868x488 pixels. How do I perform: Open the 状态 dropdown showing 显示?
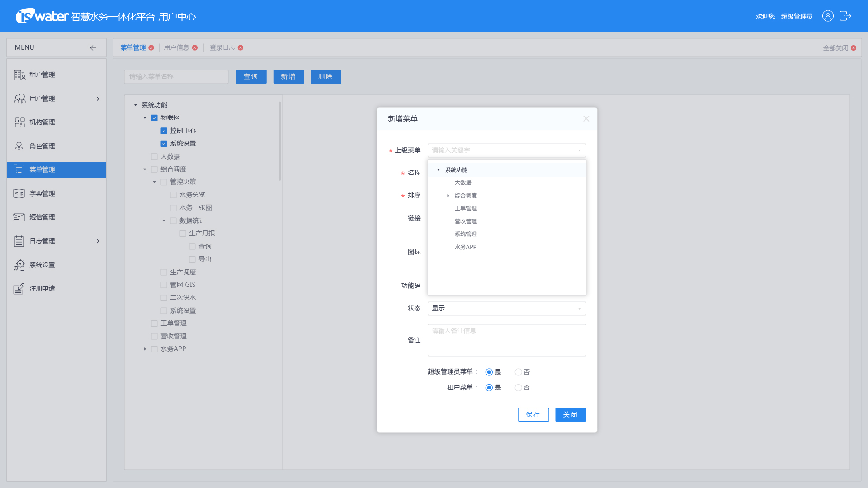click(x=507, y=309)
